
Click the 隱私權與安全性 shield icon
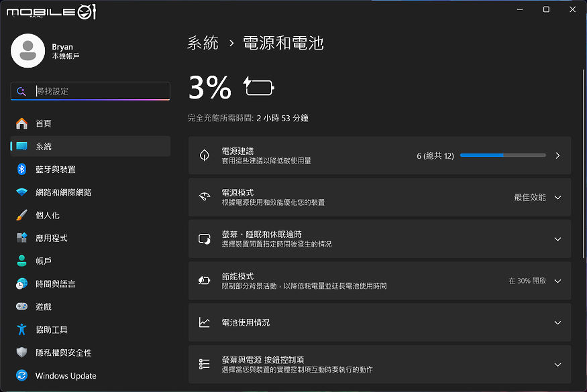[21, 352]
